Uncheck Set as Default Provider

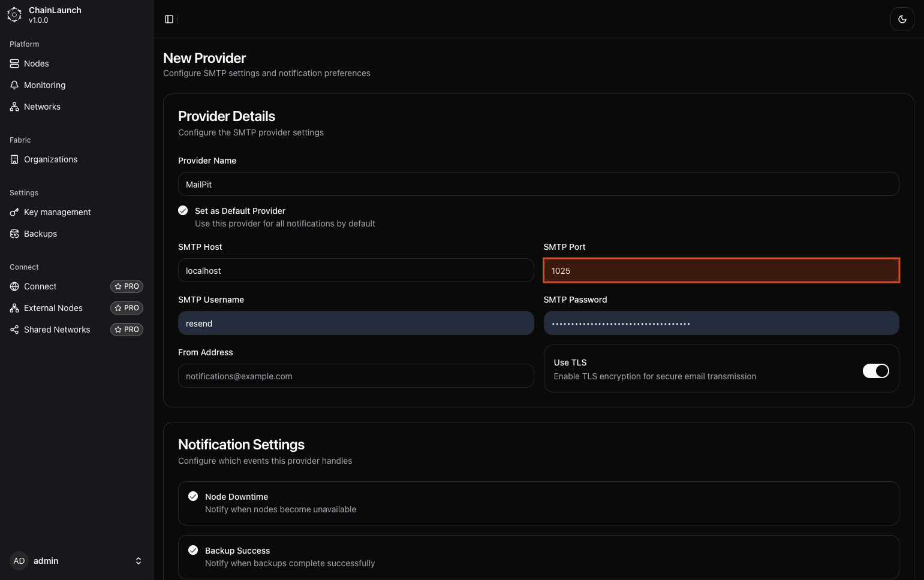pyautogui.click(x=183, y=210)
